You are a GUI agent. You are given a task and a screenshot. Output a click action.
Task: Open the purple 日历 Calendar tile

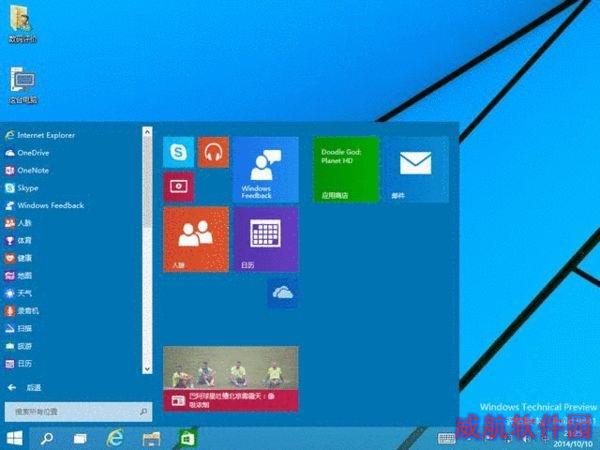coord(266,240)
